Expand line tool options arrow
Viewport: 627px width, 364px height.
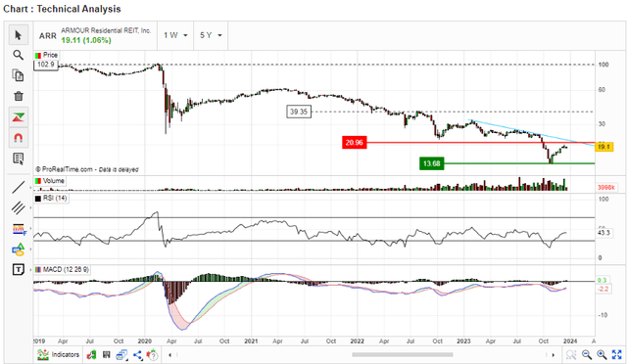30,187
